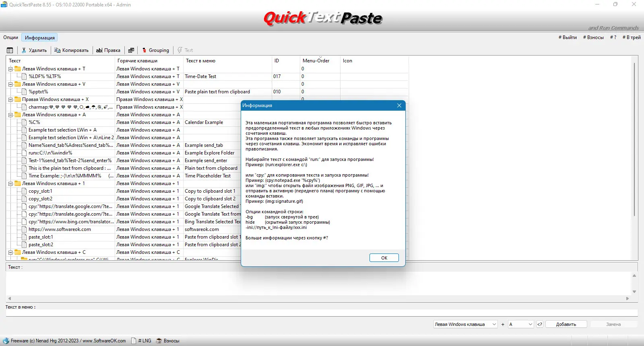Collapse the Левая Windows клавиша + 1 group

pyautogui.click(x=10, y=183)
